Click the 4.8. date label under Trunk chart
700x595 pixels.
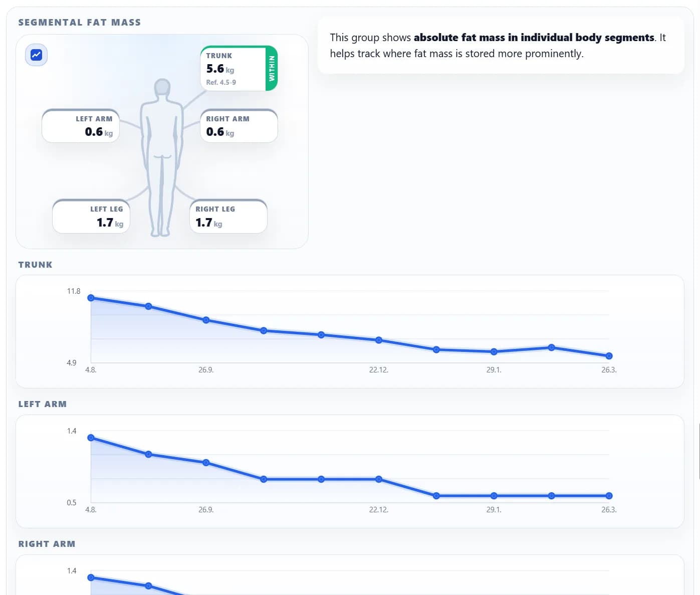point(91,370)
